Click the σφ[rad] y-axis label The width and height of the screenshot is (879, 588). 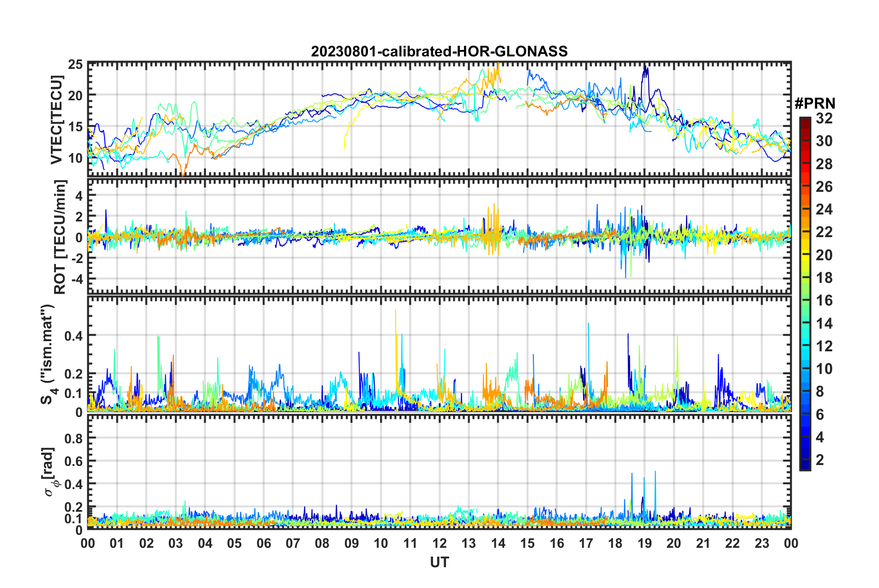pyautogui.click(x=49, y=472)
